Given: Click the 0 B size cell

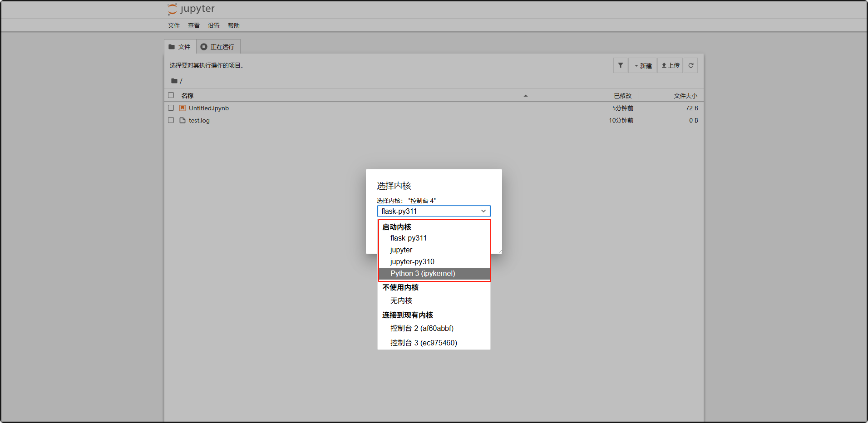Looking at the screenshot, I should pyautogui.click(x=693, y=120).
